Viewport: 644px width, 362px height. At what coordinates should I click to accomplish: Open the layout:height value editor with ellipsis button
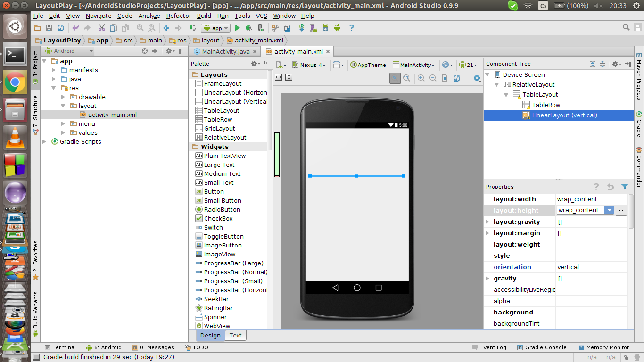tap(621, 210)
